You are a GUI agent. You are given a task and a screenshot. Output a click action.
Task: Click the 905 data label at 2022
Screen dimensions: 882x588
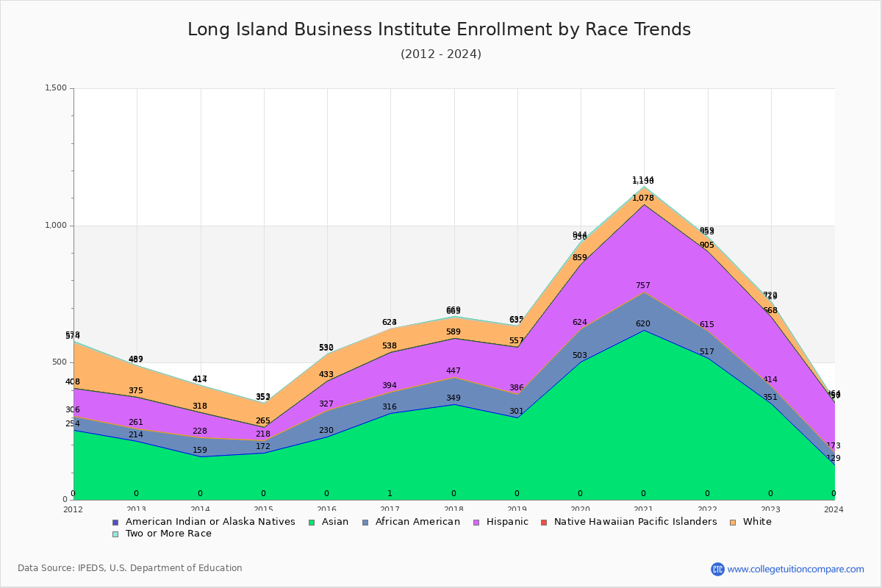(x=707, y=245)
